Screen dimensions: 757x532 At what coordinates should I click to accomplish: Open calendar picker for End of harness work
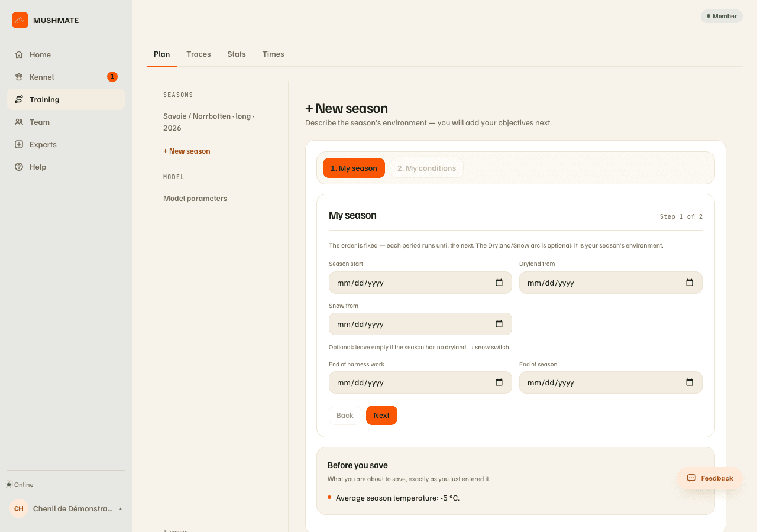tap(499, 382)
